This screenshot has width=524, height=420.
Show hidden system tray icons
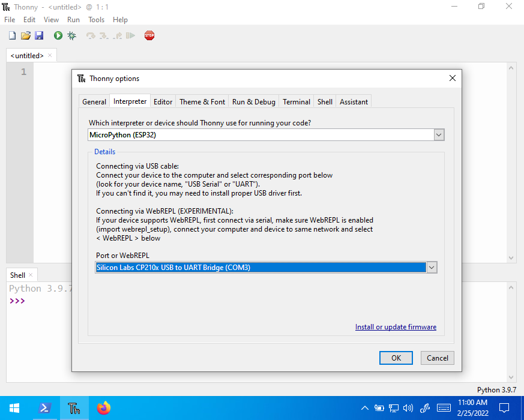click(365, 408)
